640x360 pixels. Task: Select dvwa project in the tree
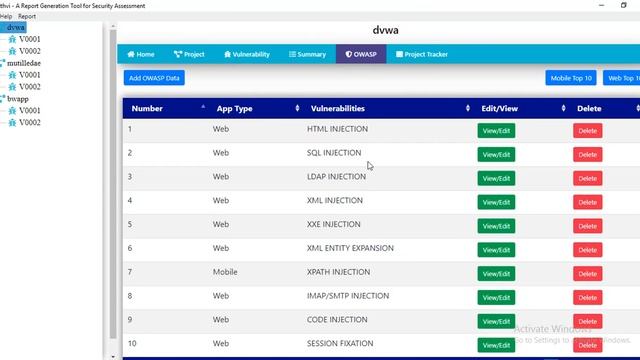[16, 27]
